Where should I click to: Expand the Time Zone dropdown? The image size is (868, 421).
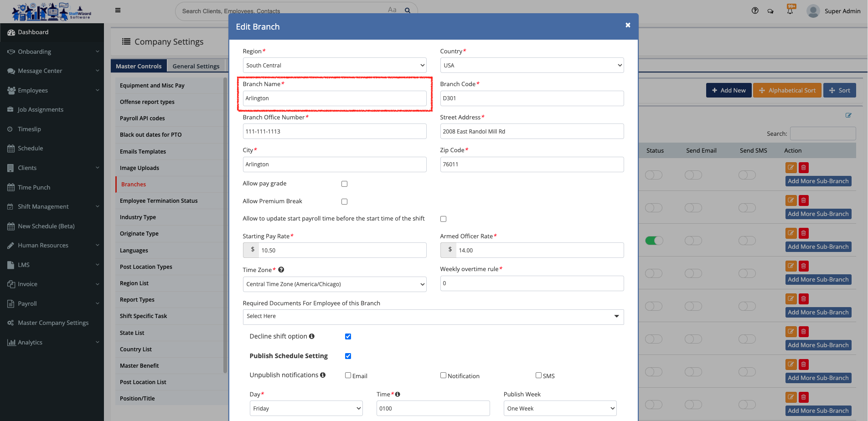(334, 284)
